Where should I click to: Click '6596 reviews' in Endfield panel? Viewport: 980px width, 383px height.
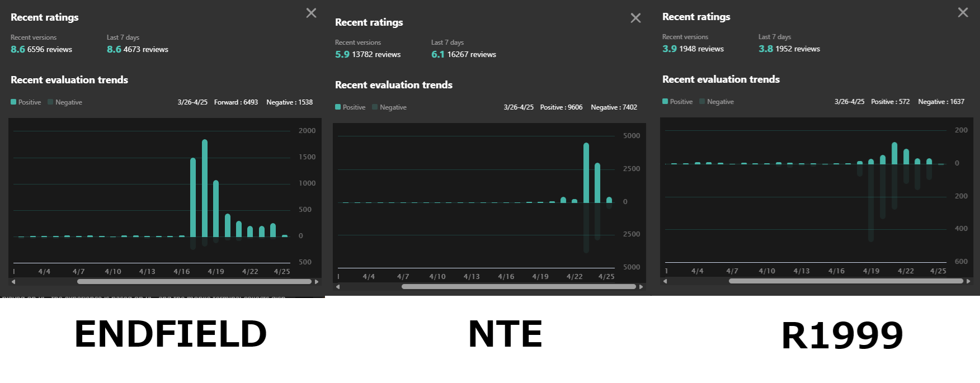(x=50, y=50)
